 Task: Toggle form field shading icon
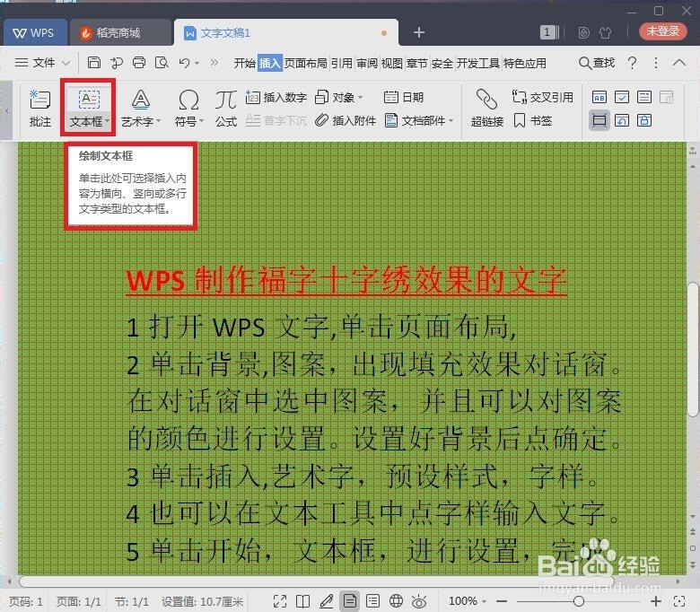point(599,120)
